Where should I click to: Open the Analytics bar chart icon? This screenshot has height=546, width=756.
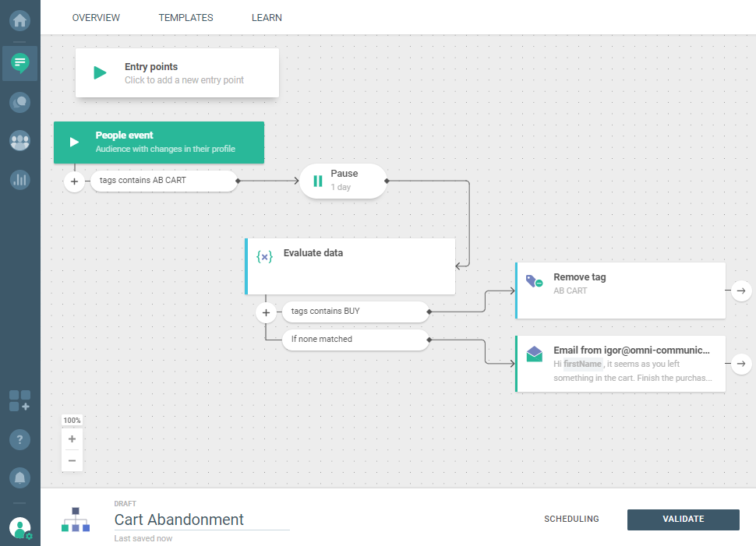click(20, 180)
